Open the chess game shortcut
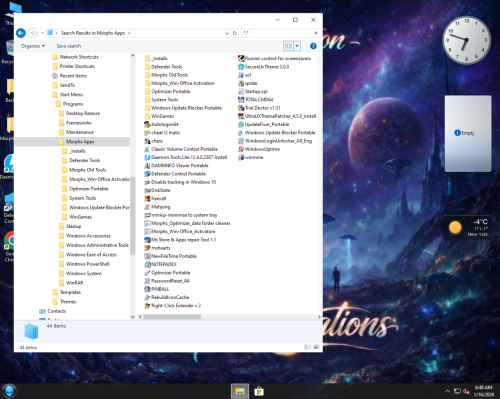This screenshot has width=500, height=399. click(154, 141)
